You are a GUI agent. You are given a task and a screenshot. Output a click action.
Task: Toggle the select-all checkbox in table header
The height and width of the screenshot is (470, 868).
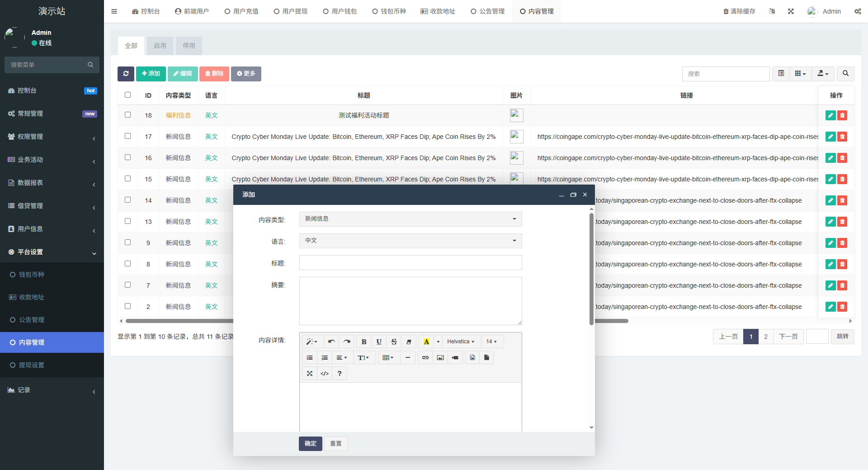127,95
